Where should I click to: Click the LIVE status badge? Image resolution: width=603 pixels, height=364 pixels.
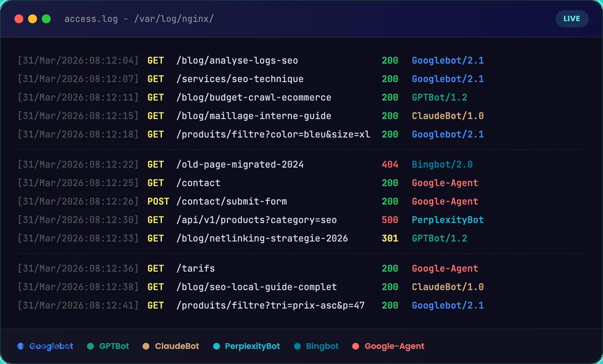click(572, 19)
